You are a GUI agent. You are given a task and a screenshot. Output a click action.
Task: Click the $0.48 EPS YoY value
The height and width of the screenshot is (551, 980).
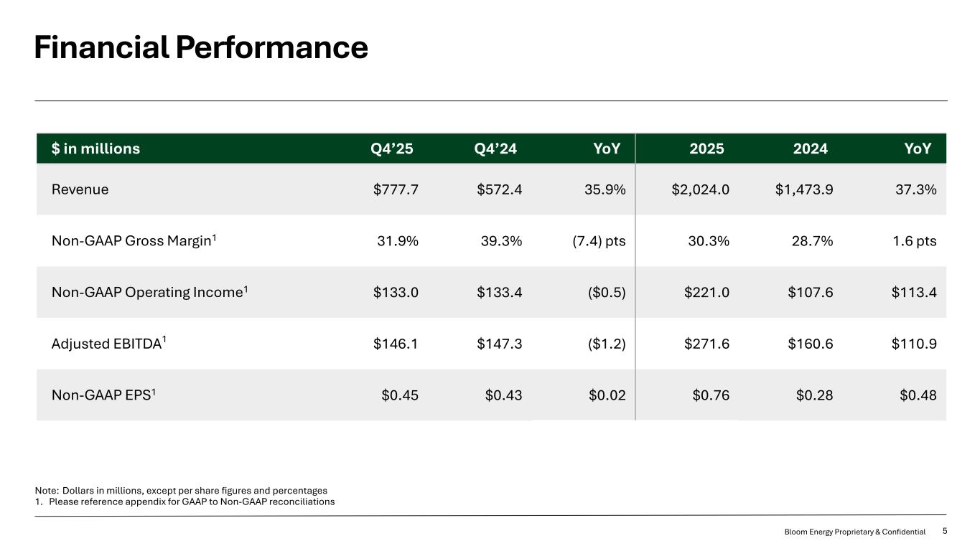click(x=918, y=395)
